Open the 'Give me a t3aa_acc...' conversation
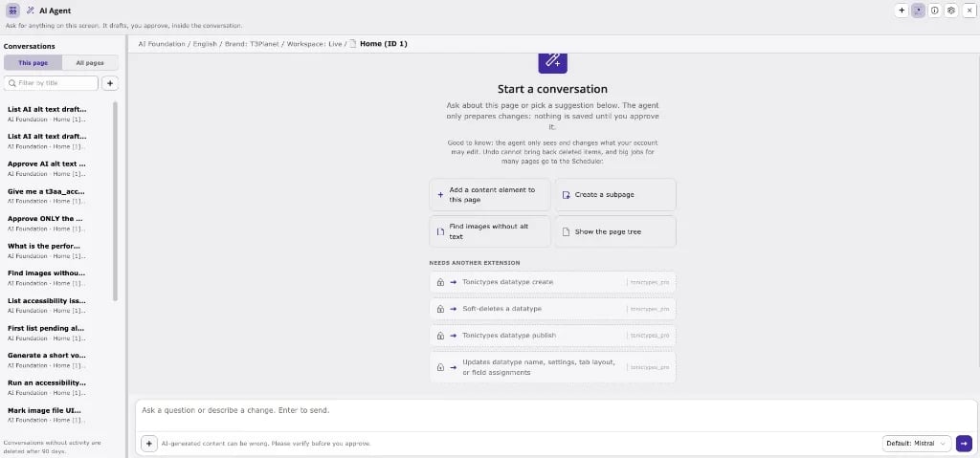Image resolution: width=980 pixels, height=458 pixels. pos(56,196)
